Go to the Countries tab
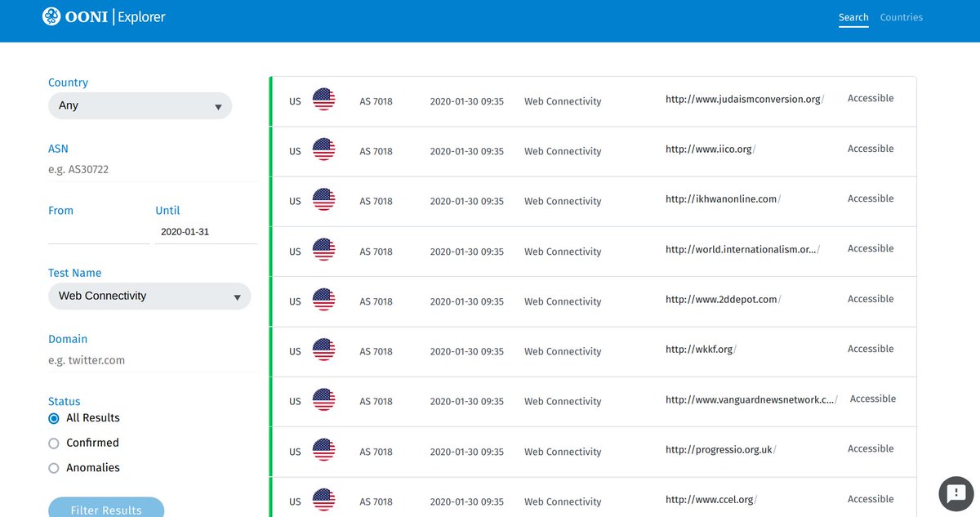 point(902,17)
